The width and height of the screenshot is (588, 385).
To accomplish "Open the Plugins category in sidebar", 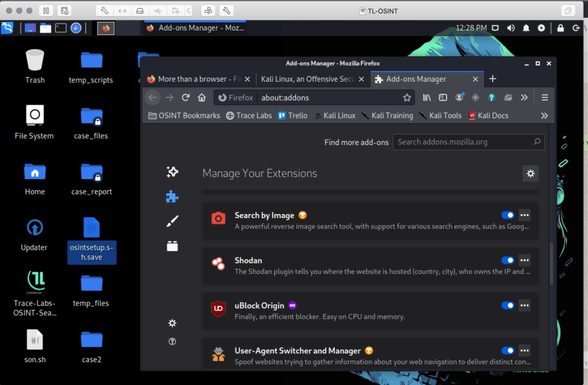I will coord(172,246).
